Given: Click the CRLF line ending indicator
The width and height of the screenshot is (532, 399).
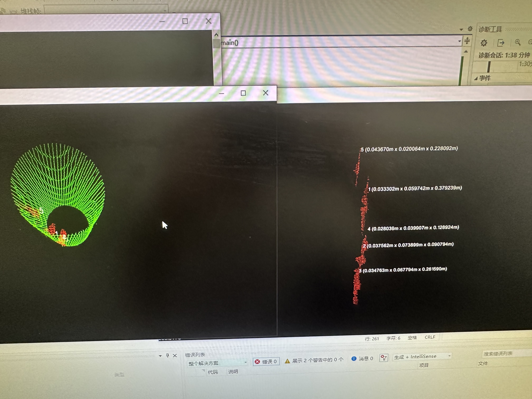Looking at the screenshot, I should click(430, 337).
